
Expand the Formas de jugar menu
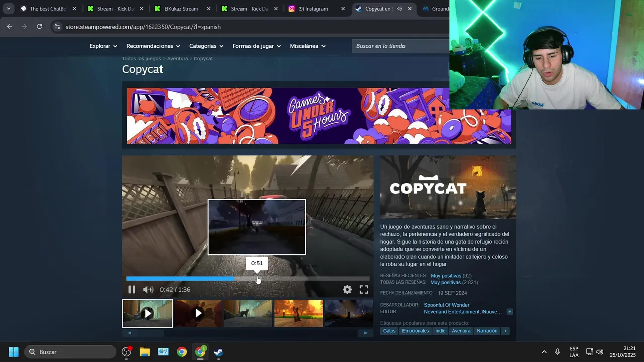(x=257, y=46)
